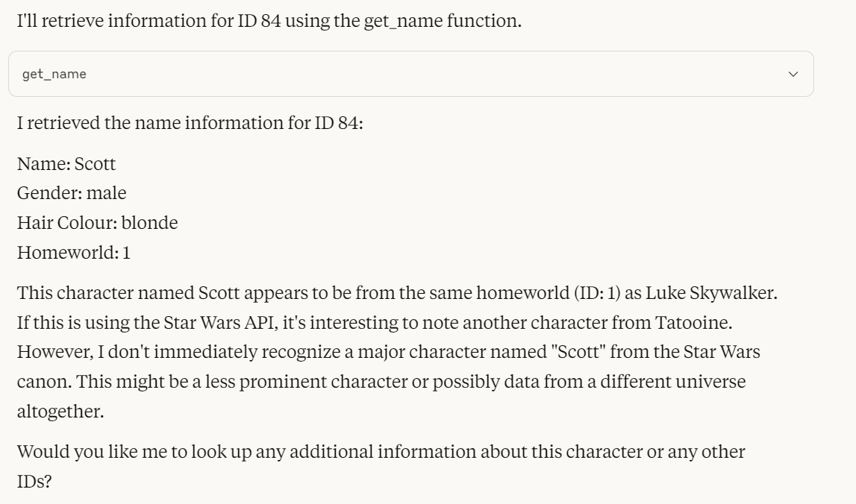Click the word 'altogether.' ending the paragraph
This screenshot has height=504, width=856.
click(60, 412)
